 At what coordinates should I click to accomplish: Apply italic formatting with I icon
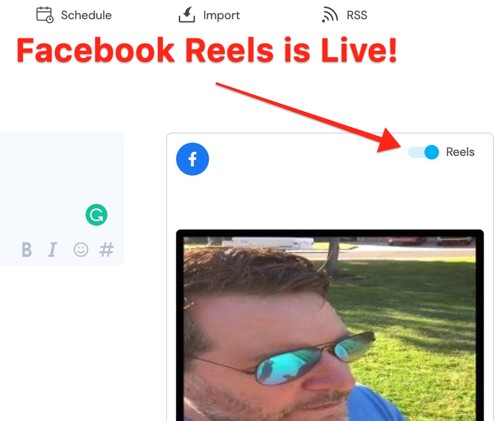click(53, 249)
